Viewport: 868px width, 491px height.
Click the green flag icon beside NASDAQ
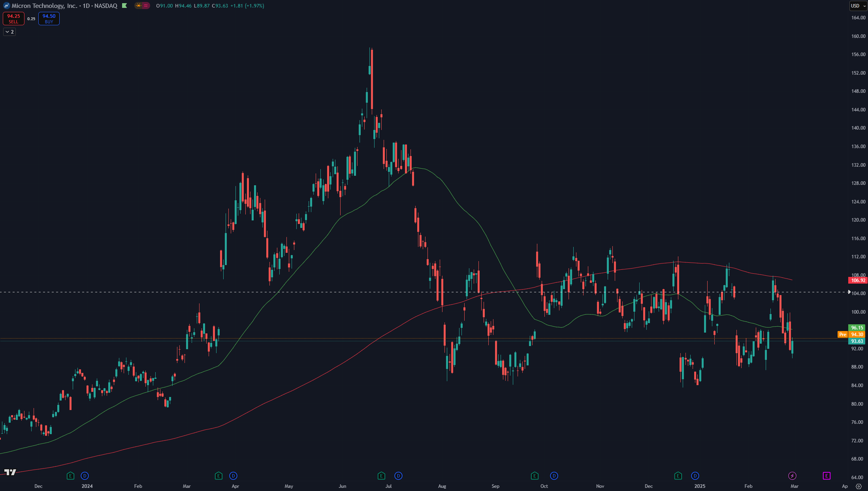(x=124, y=6)
